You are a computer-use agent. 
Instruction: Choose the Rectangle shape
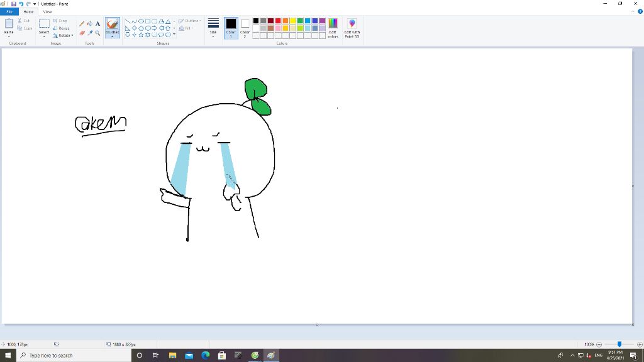(148, 21)
